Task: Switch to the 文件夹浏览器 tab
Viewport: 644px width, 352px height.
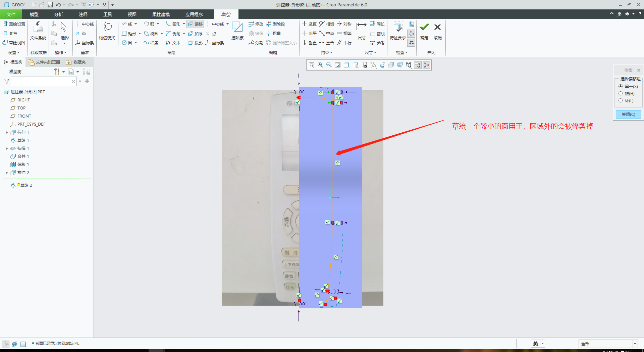Action: click(x=44, y=62)
